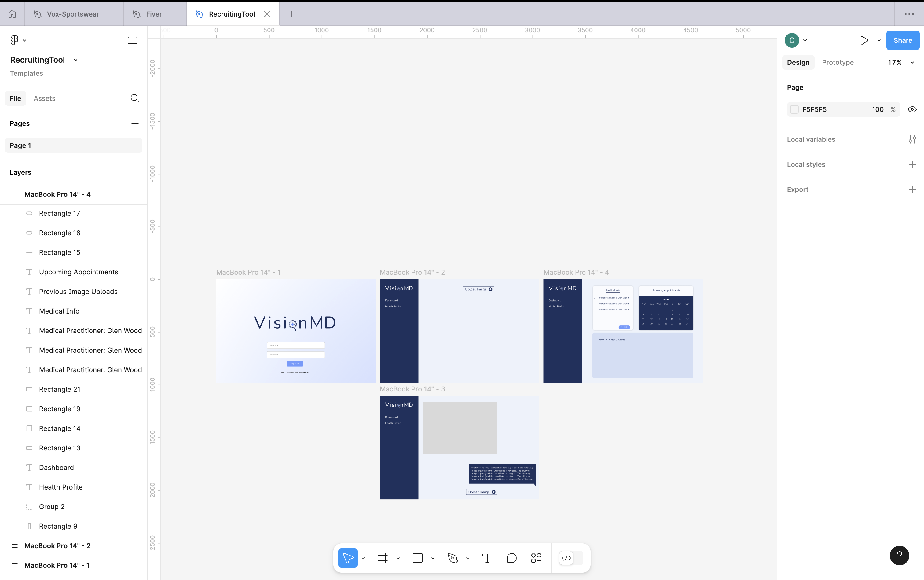Select the Comment tool
The width and height of the screenshot is (924, 580).
512,558
